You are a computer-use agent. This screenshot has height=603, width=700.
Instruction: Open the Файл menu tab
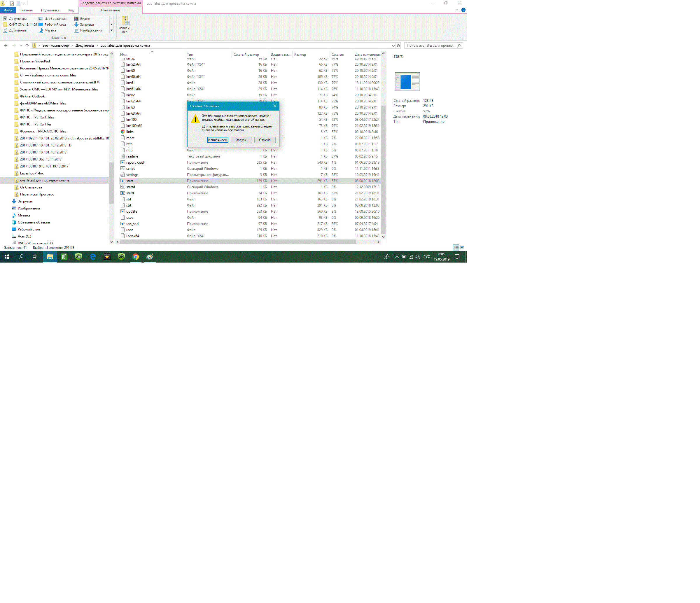[8, 10]
